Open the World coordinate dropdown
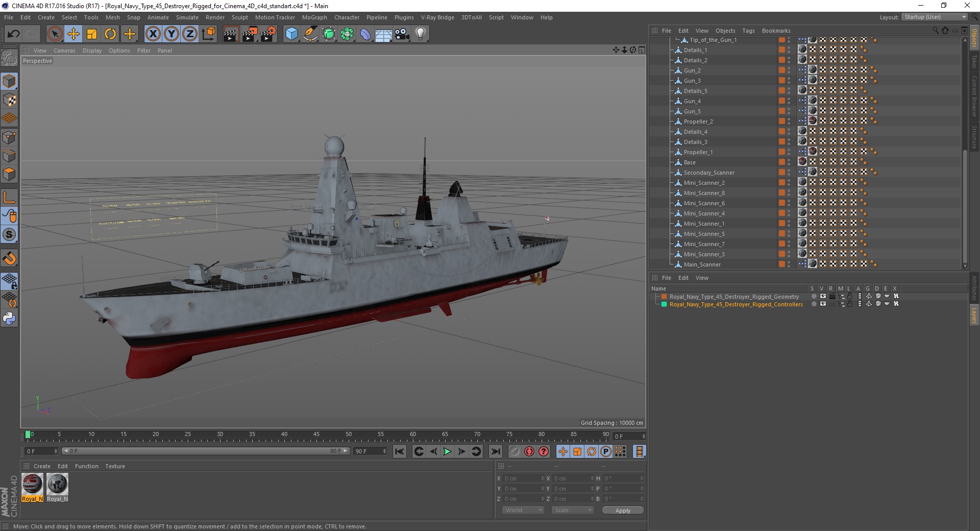The width and height of the screenshot is (980, 531). point(523,510)
